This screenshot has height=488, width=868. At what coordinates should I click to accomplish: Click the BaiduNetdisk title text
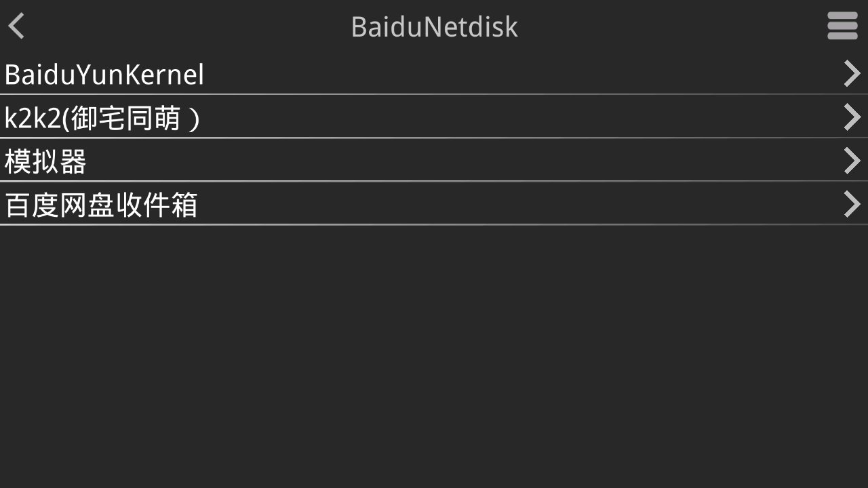434,27
